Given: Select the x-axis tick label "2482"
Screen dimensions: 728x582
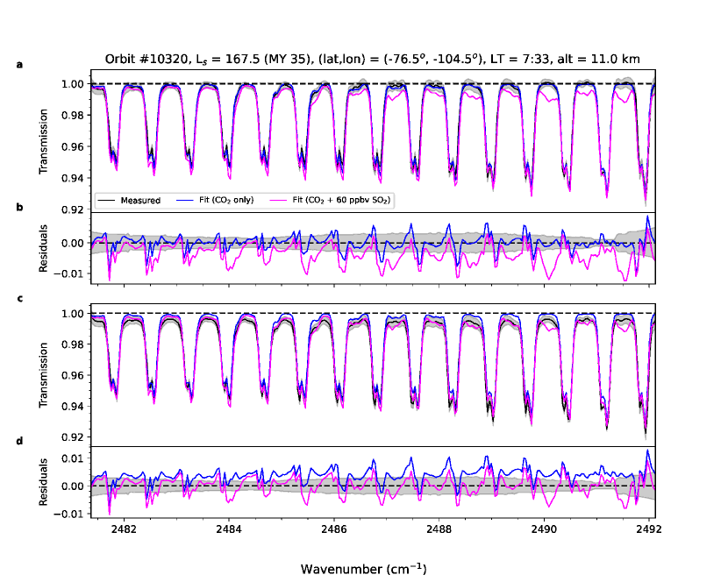Looking at the screenshot, I should (124, 529).
